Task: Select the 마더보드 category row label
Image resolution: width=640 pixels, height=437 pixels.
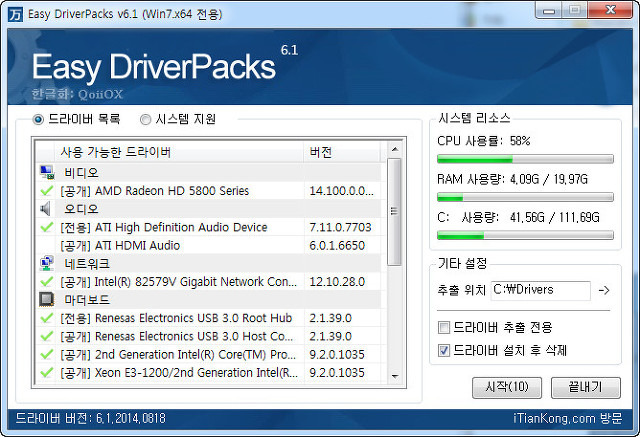Action: tap(87, 300)
